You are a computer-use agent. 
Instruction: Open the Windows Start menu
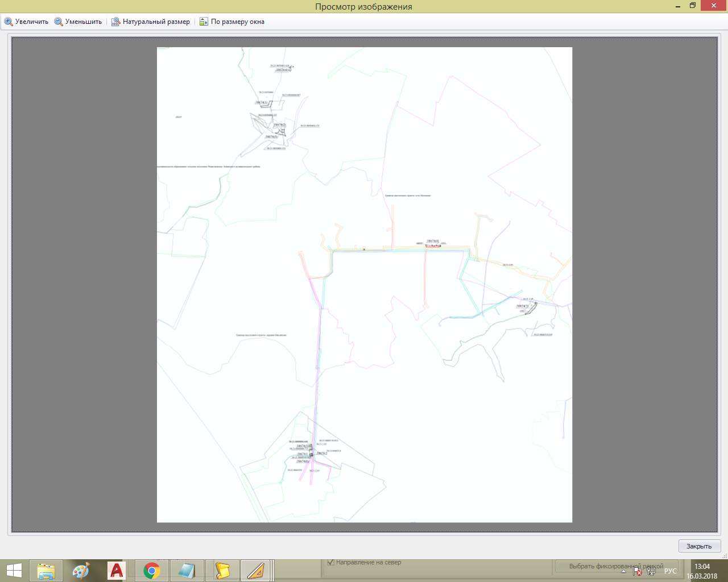click(14, 571)
